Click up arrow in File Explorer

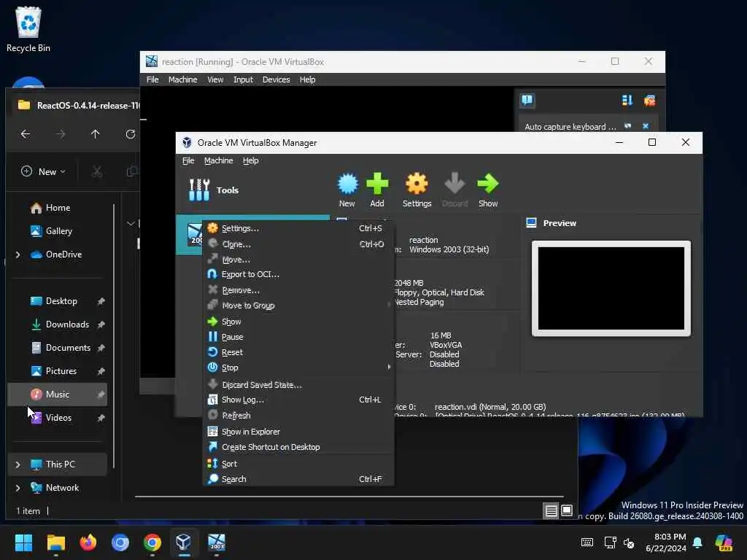click(96, 134)
